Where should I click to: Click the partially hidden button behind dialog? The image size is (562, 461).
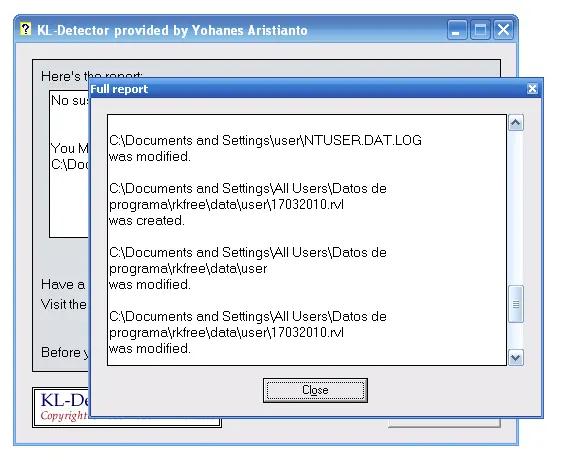[444, 423]
